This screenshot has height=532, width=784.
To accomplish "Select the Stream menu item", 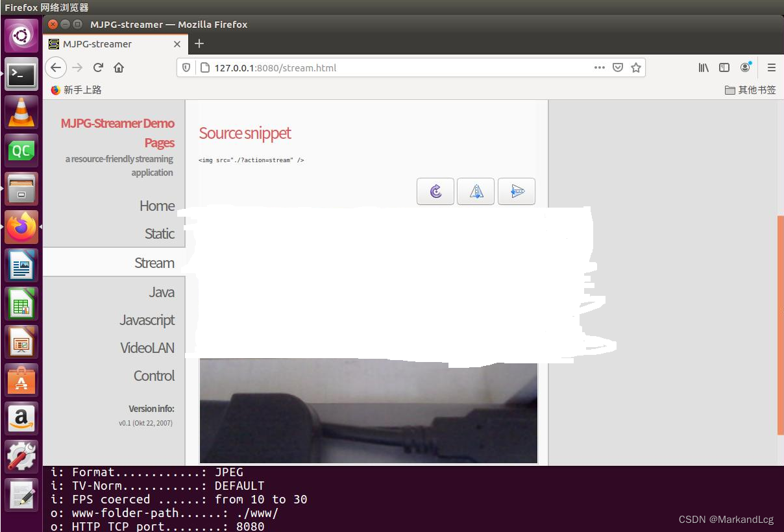I will pyautogui.click(x=114, y=262).
